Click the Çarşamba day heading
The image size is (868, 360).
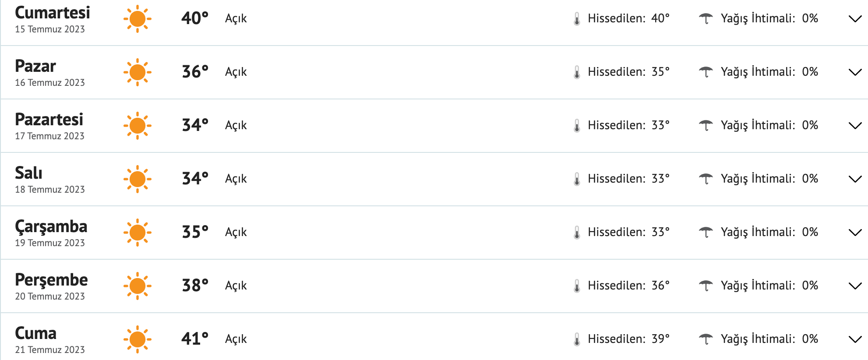pyautogui.click(x=51, y=226)
